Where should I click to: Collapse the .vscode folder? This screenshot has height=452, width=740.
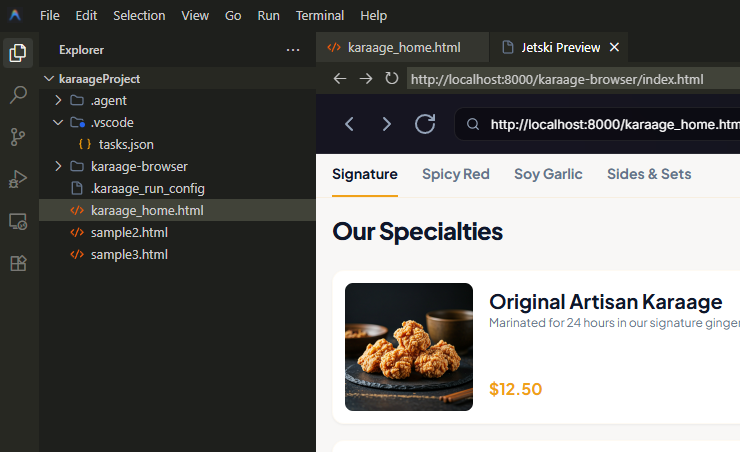60,122
